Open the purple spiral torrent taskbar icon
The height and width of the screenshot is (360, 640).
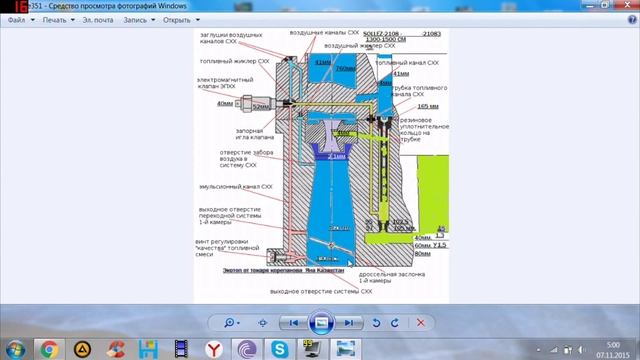[247, 350]
